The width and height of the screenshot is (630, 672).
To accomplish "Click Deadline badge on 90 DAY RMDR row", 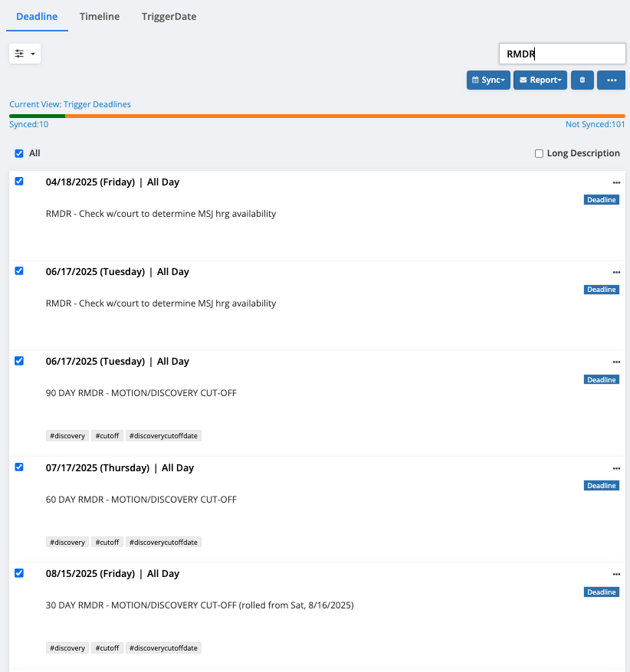I will (602, 380).
